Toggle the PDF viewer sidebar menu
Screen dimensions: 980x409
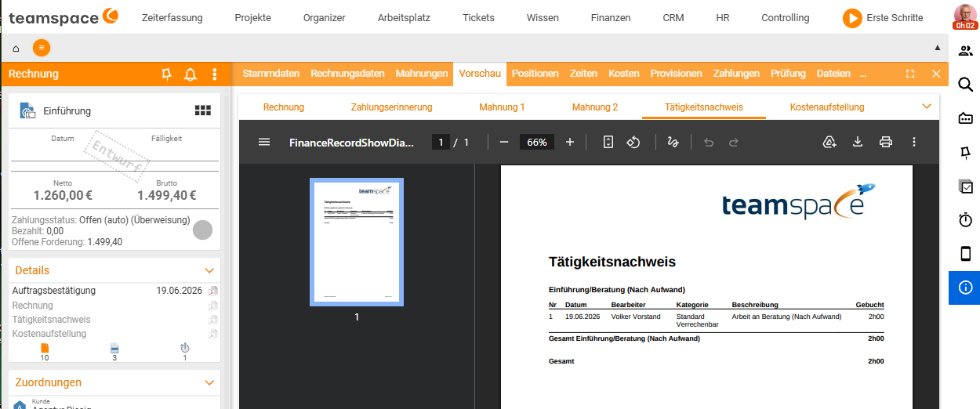264,142
